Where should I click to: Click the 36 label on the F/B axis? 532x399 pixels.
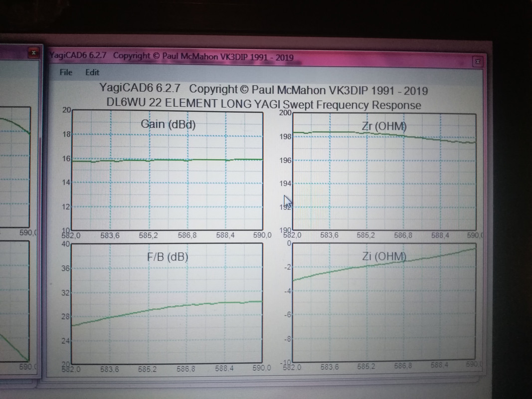tap(65, 268)
